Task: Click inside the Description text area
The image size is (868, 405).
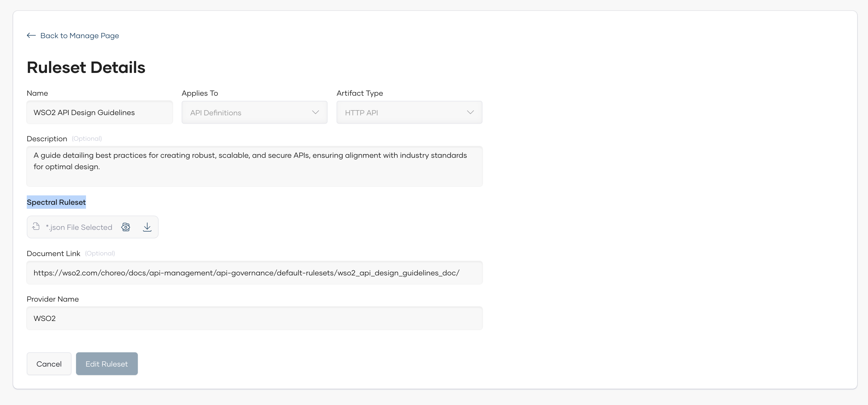Action: tap(254, 166)
